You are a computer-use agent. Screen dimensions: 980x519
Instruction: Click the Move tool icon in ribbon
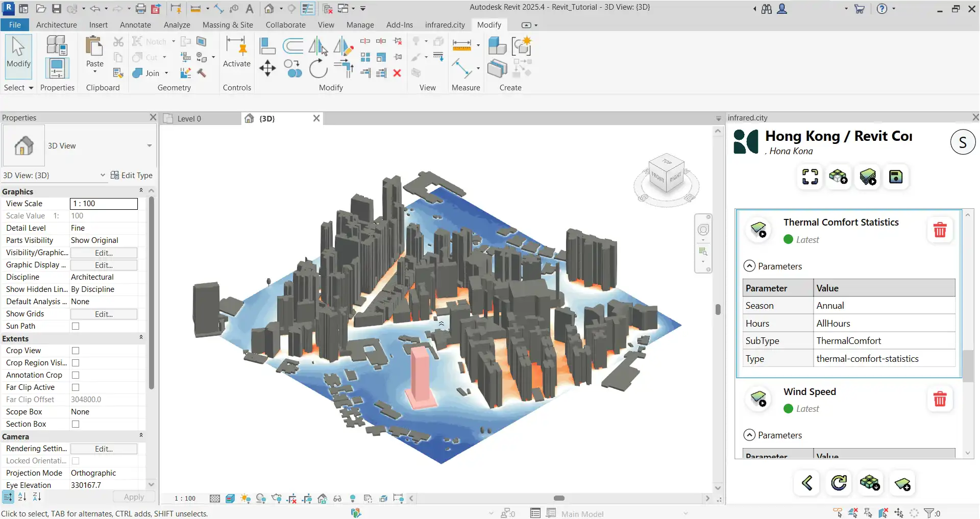click(x=267, y=68)
